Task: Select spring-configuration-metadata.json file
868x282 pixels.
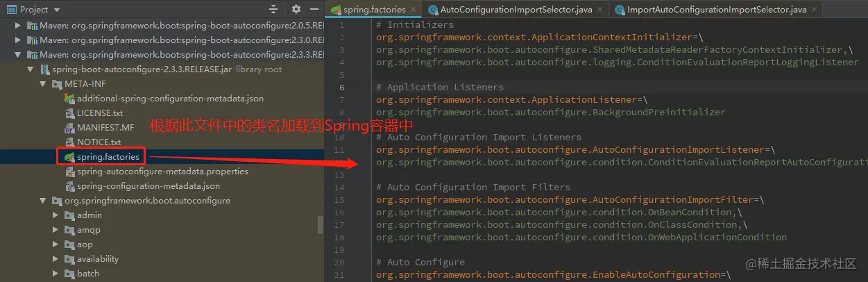Action: (x=148, y=185)
